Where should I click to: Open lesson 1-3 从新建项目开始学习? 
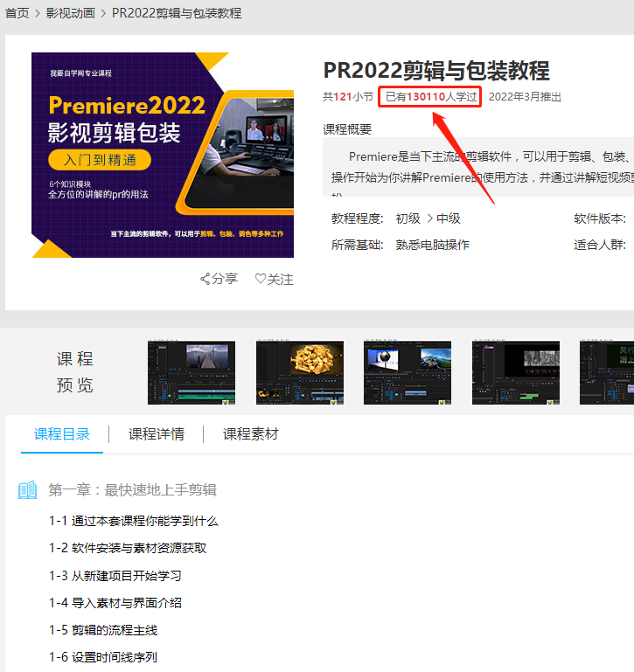[115, 576]
